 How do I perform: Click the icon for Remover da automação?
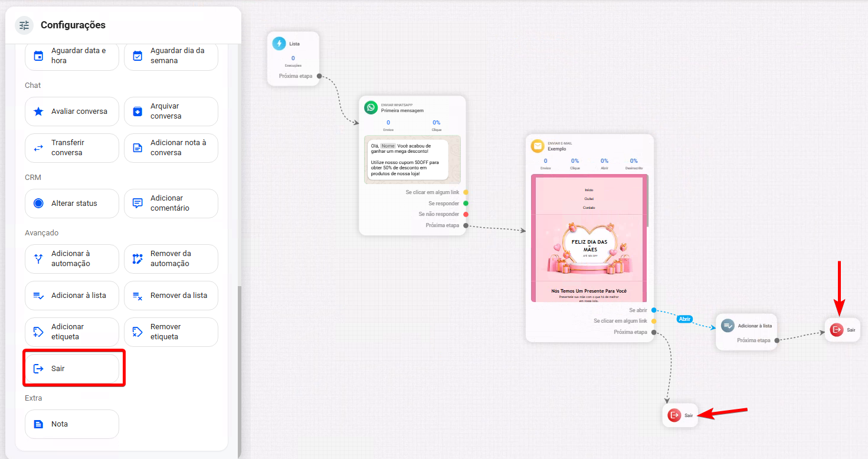[x=137, y=259]
